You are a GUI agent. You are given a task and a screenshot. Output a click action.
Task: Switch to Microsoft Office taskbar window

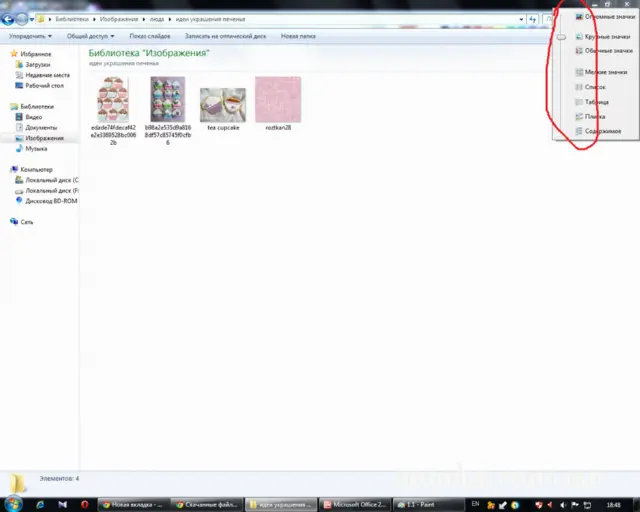(x=354, y=505)
